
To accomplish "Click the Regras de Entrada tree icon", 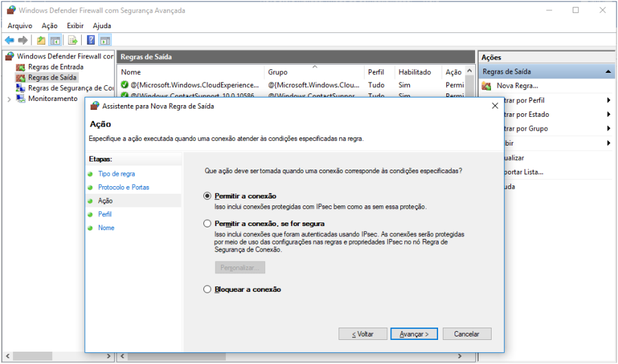I will click(x=21, y=67).
